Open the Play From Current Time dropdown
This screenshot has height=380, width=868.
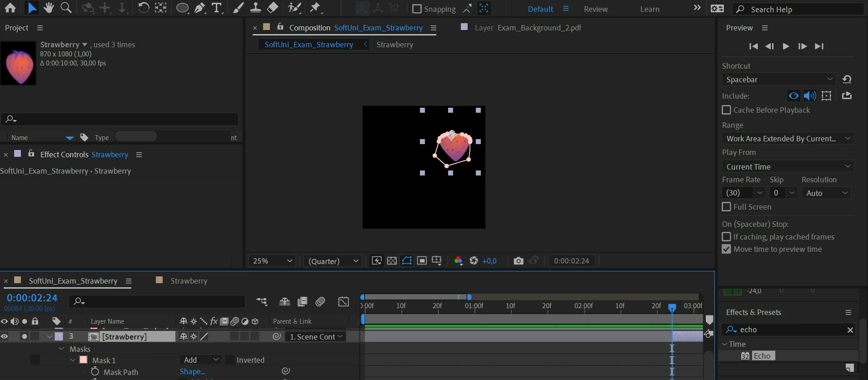pyautogui.click(x=788, y=166)
